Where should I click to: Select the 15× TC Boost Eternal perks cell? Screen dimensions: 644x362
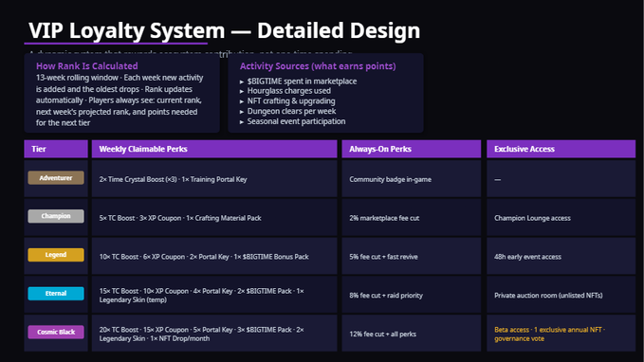[x=214, y=295]
